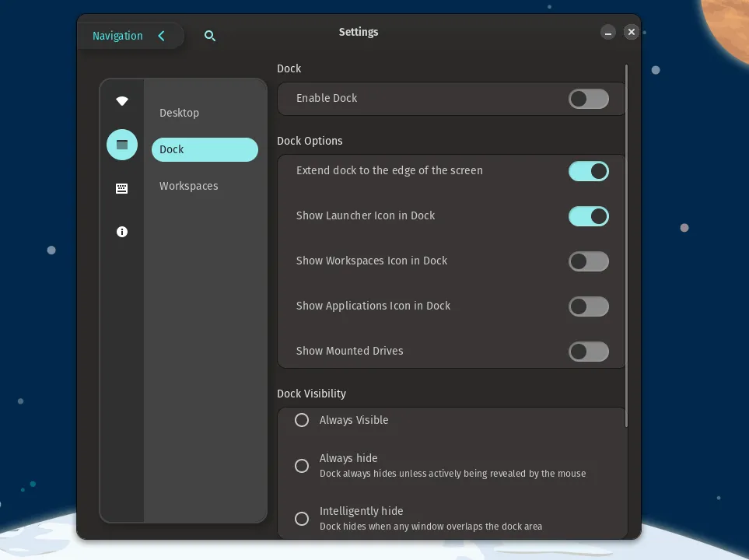Turn off Extend dock to edge toggle
The image size is (749, 560).
[588, 171]
